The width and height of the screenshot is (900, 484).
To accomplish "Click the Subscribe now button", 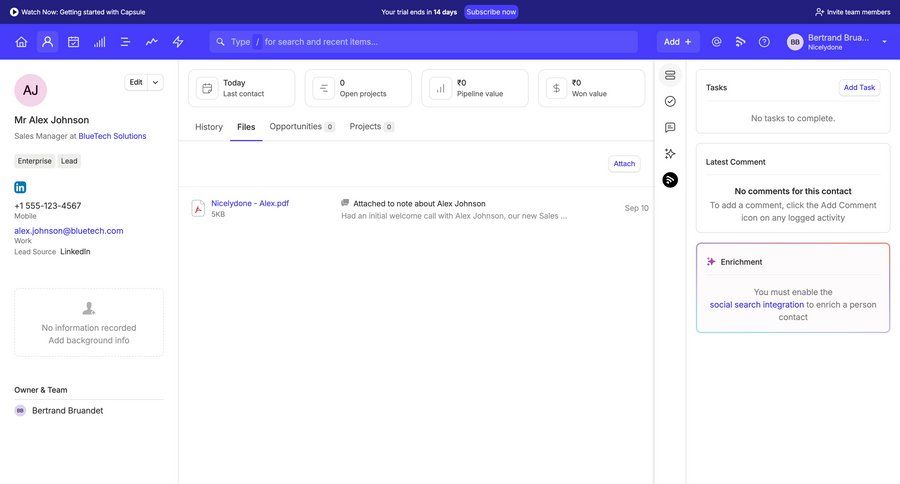I will click(x=491, y=12).
